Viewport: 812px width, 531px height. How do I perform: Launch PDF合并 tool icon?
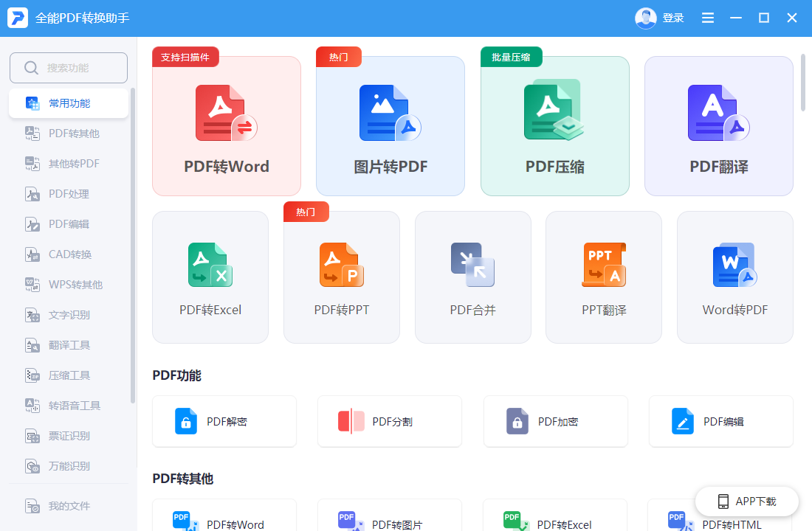472,265
